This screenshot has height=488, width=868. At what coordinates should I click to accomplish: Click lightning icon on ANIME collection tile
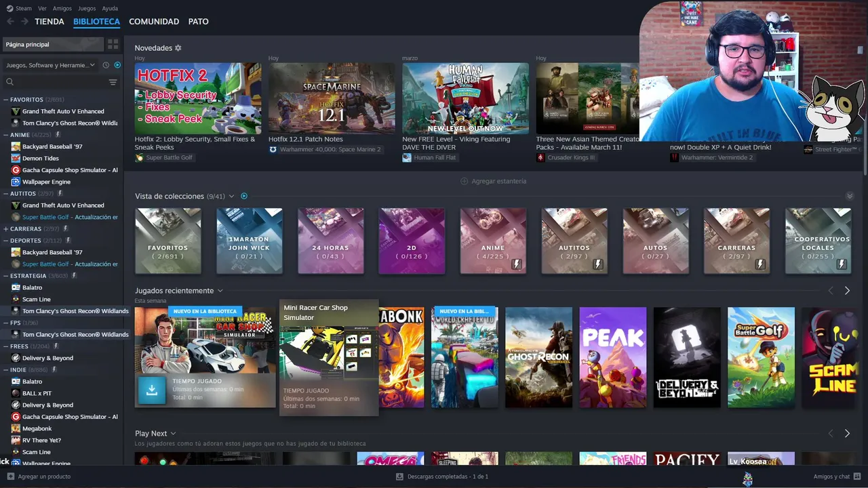click(517, 264)
